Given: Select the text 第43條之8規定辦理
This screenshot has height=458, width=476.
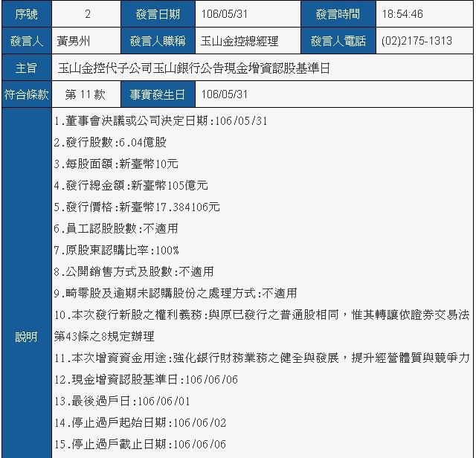Looking at the screenshot, I should tap(104, 336).
